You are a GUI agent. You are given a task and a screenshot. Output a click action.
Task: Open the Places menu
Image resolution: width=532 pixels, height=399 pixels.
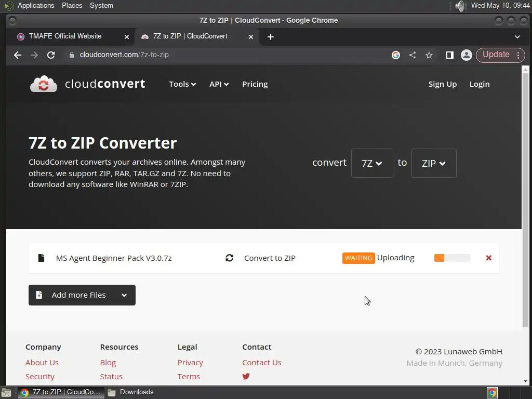[72, 5]
